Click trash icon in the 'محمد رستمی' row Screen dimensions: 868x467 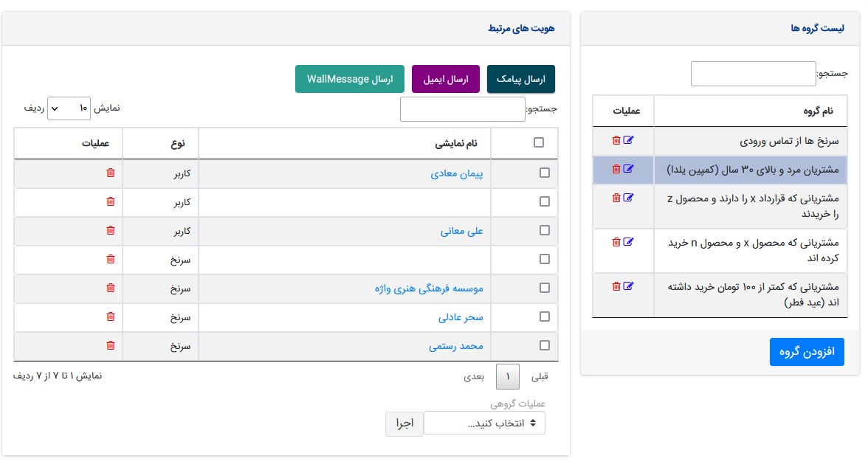(x=111, y=345)
